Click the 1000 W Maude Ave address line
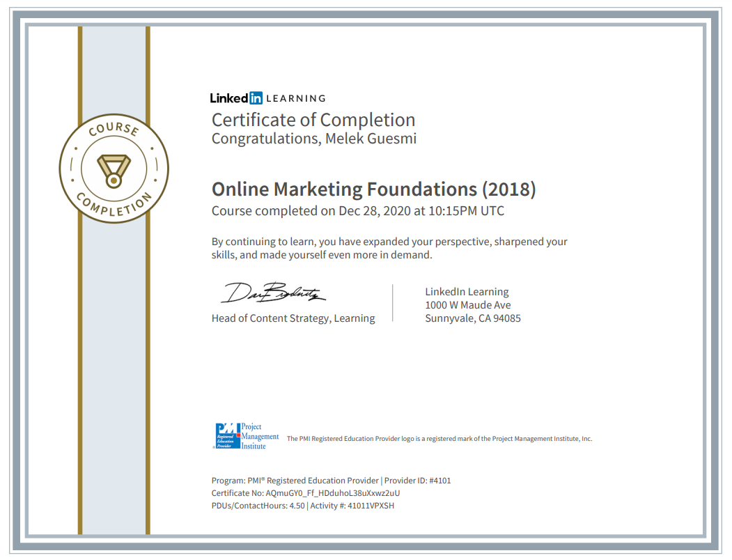The image size is (732, 560). click(467, 305)
